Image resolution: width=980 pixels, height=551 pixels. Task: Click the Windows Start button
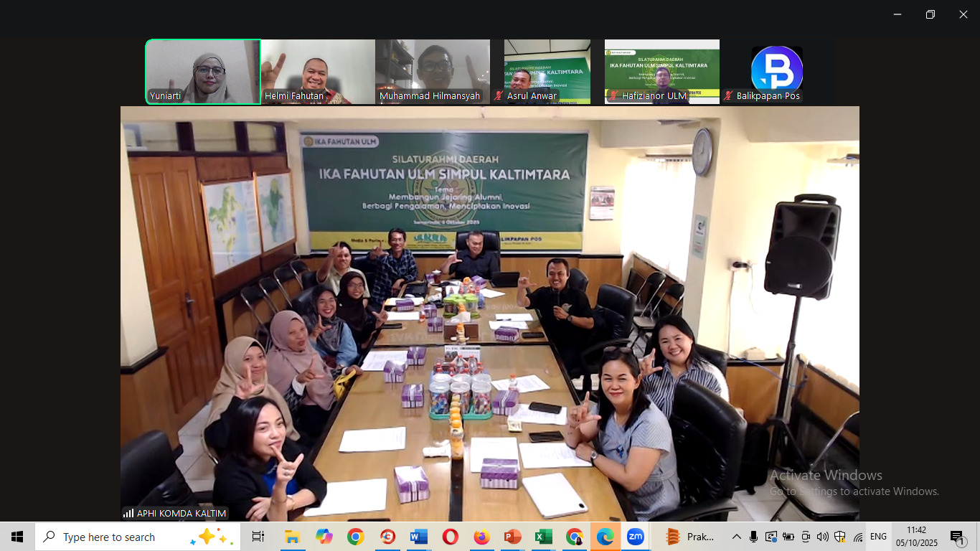[x=17, y=537]
